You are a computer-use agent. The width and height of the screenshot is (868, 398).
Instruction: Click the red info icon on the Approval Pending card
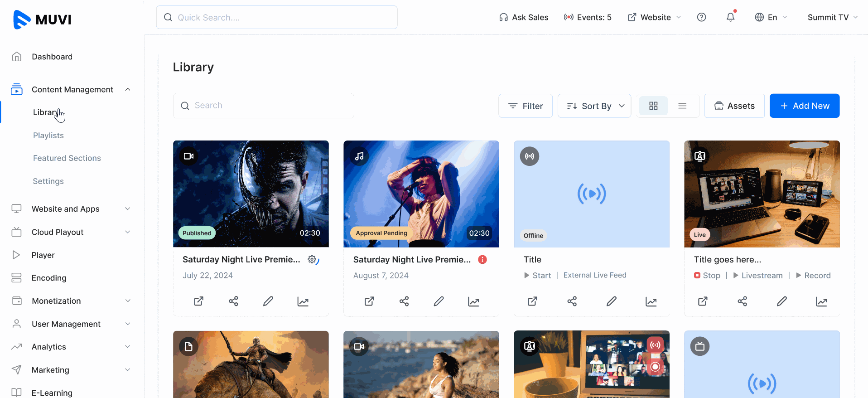coord(482,259)
